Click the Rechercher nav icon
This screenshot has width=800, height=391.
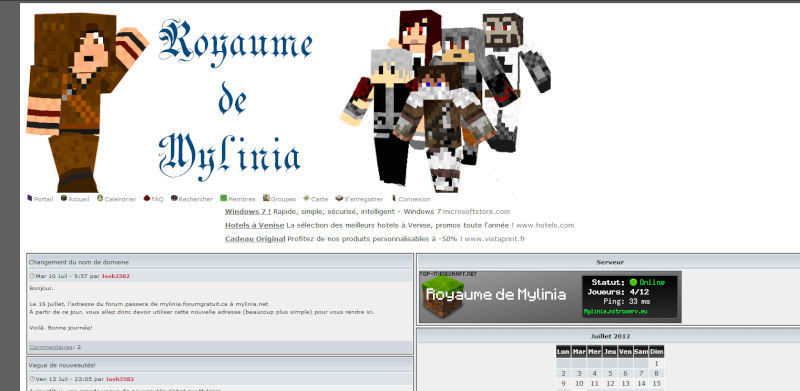(x=174, y=198)
